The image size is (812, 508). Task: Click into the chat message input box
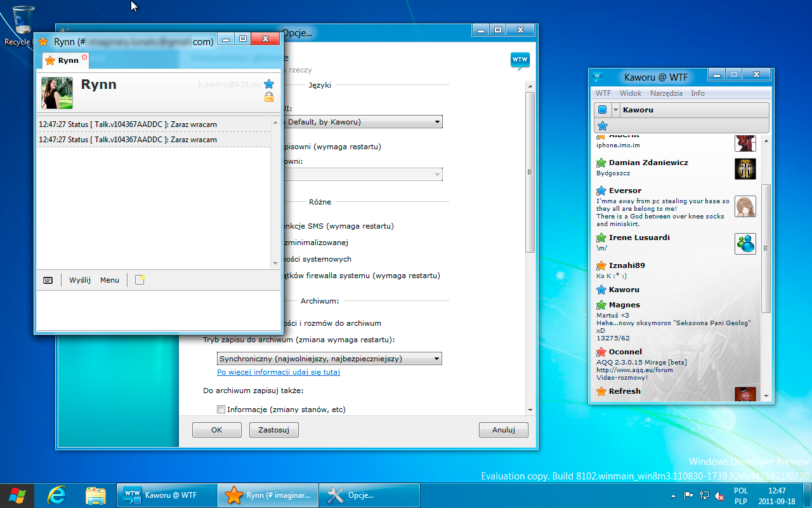tap(158, 310)
